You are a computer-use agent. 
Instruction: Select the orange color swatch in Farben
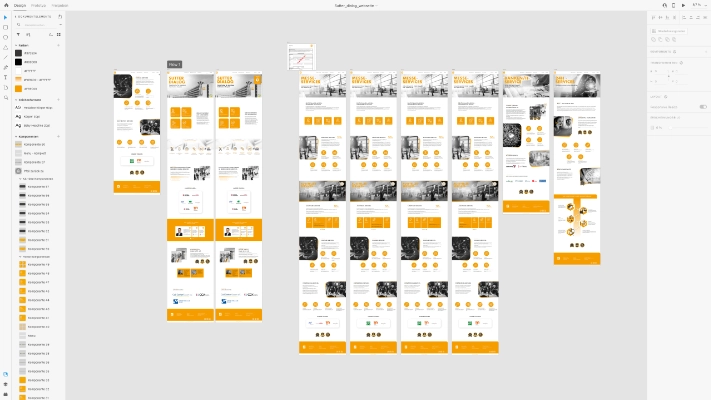[18, 88]
